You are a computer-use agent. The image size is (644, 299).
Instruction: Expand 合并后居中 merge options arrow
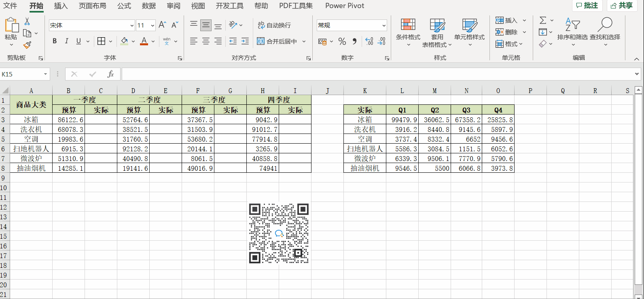pyautogui.click(x=304, y=41)
